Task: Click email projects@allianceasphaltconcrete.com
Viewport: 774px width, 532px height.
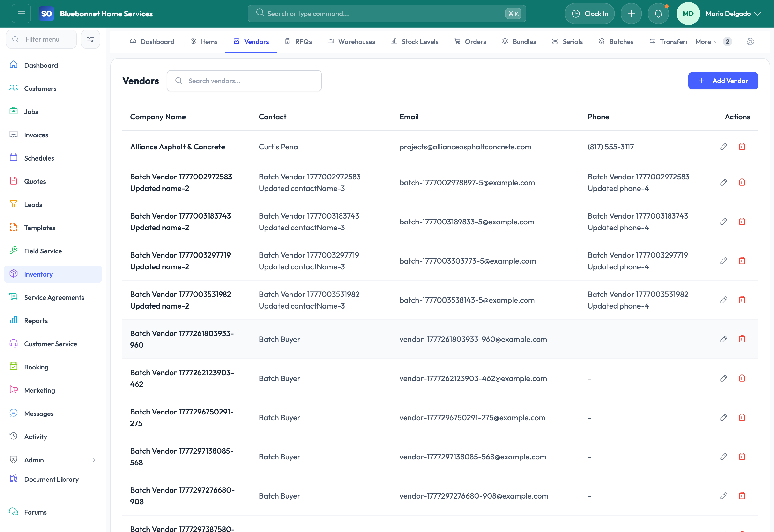Action: pos(465,147)
